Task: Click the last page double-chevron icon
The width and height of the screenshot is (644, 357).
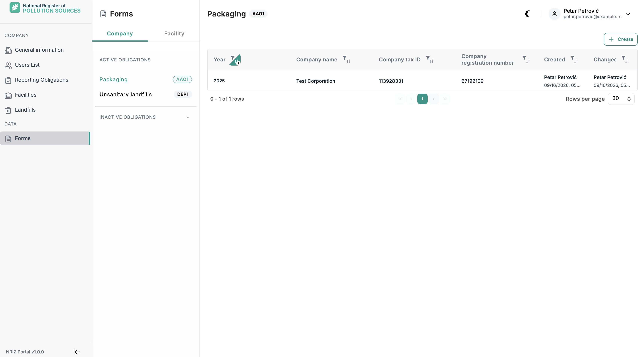Action: [x=445, y=99]
